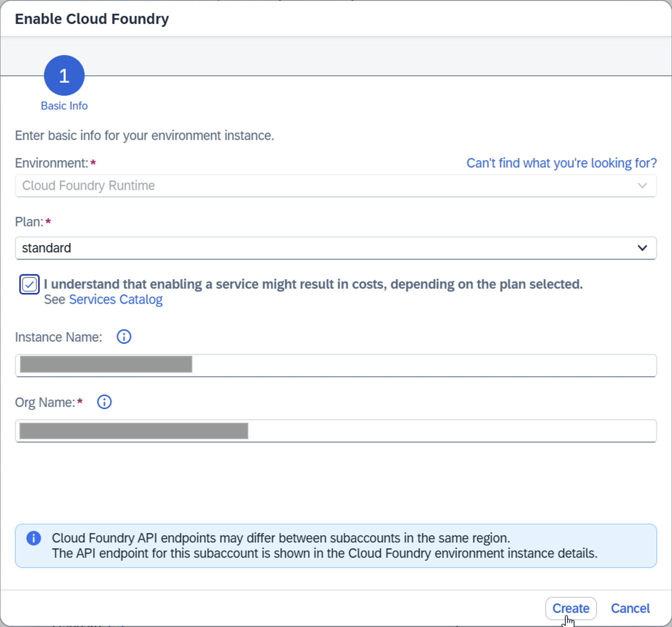Click the Cloud Foundry API endpoints notice text
The width and height of the screenshot is (672, 627).
click(x=325, y=546)
